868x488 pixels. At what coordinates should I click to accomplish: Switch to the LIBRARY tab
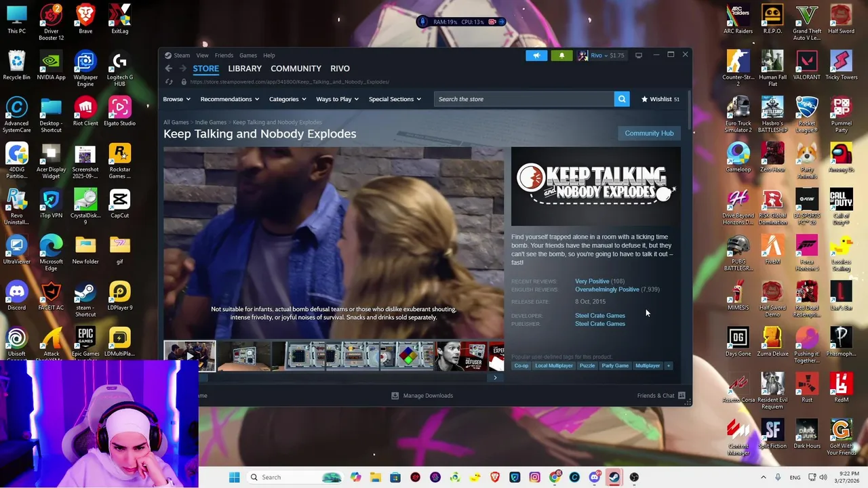[x=245, y=68]
